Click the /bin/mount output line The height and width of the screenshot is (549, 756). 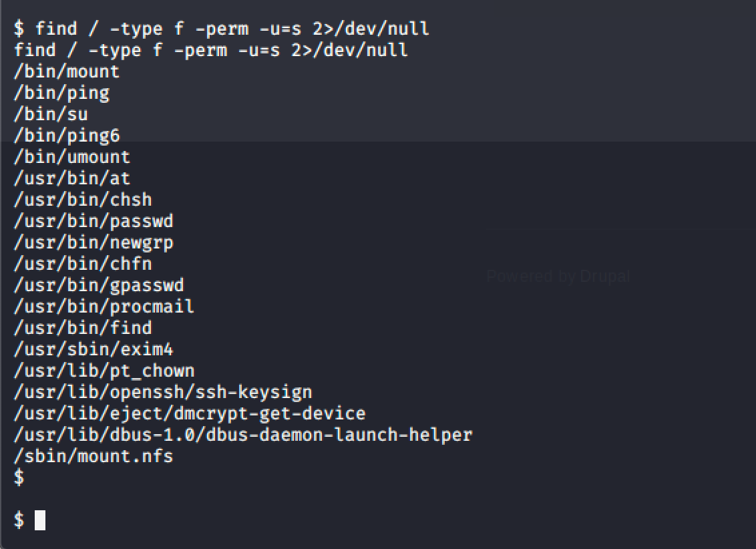point(67,71)
